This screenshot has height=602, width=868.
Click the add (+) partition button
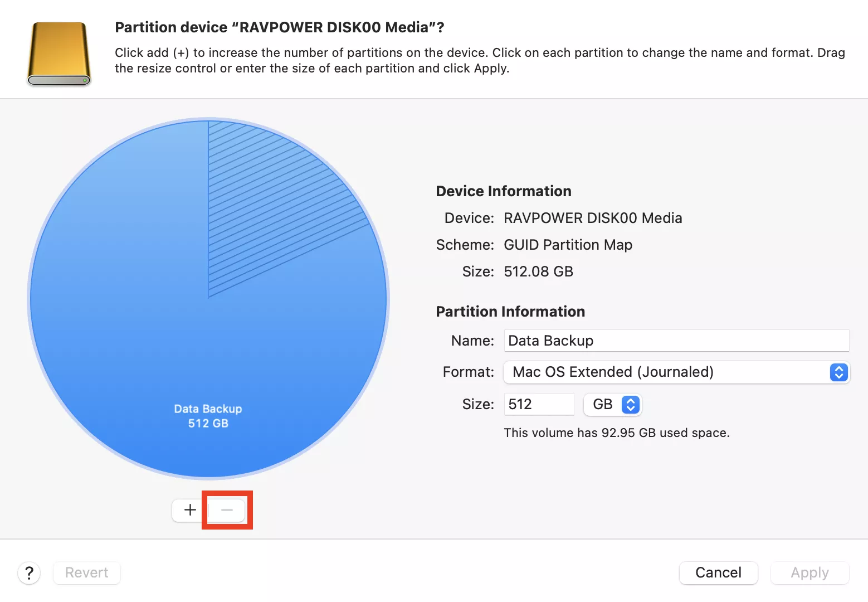click(190, 510)
